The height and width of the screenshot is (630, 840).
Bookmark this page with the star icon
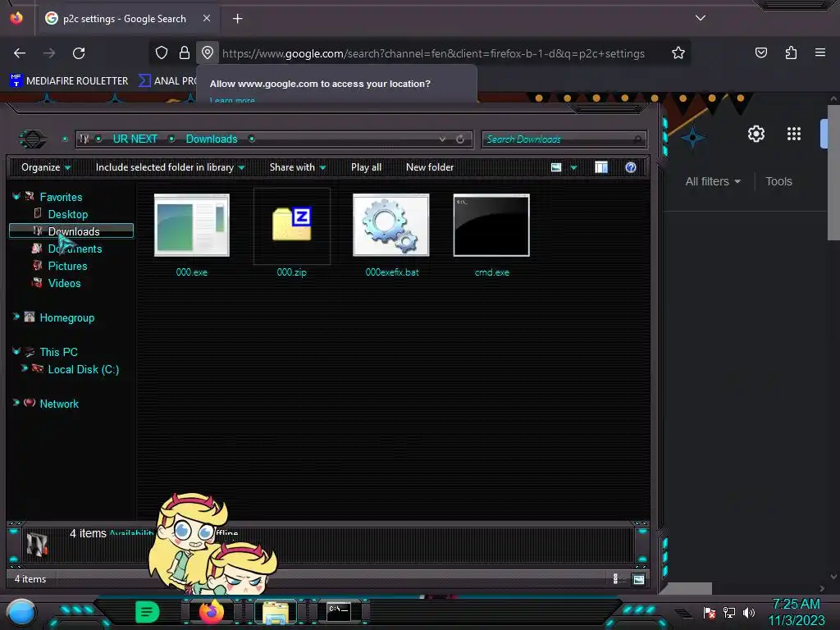678,52
